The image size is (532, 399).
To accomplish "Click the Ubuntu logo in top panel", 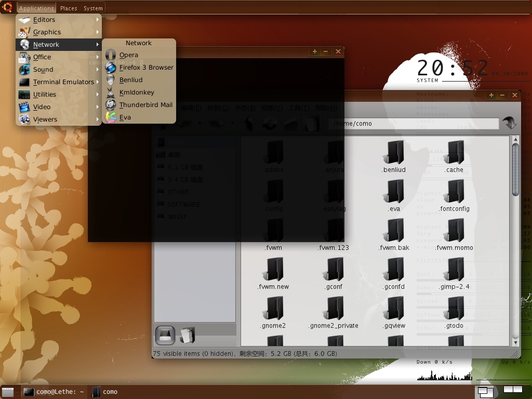I will (x=7, y=7).
